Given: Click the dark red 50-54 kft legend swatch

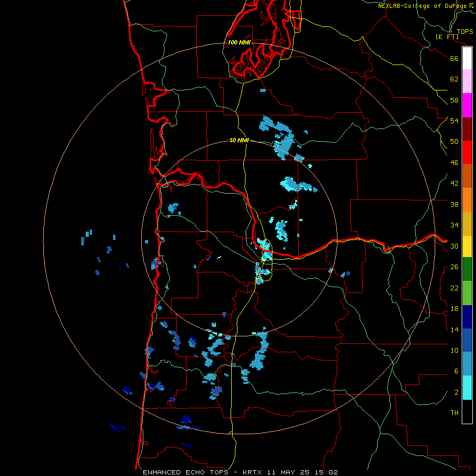Looking at the screenshot, I should pos(467,129).
